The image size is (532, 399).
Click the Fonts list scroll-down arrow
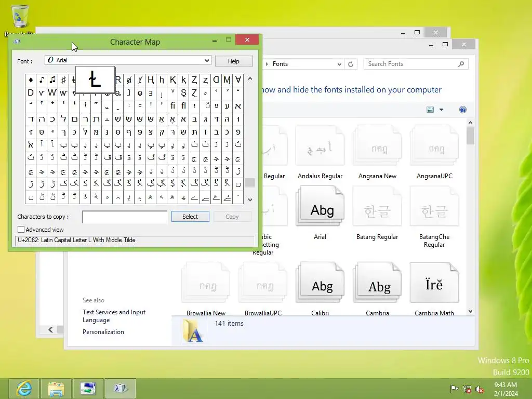pyautogui.click(x=470, y=311)
